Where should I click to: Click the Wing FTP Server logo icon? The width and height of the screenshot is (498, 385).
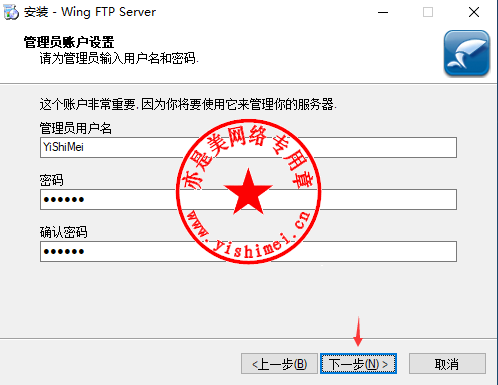pyautogui.click(x=467, y=53)
